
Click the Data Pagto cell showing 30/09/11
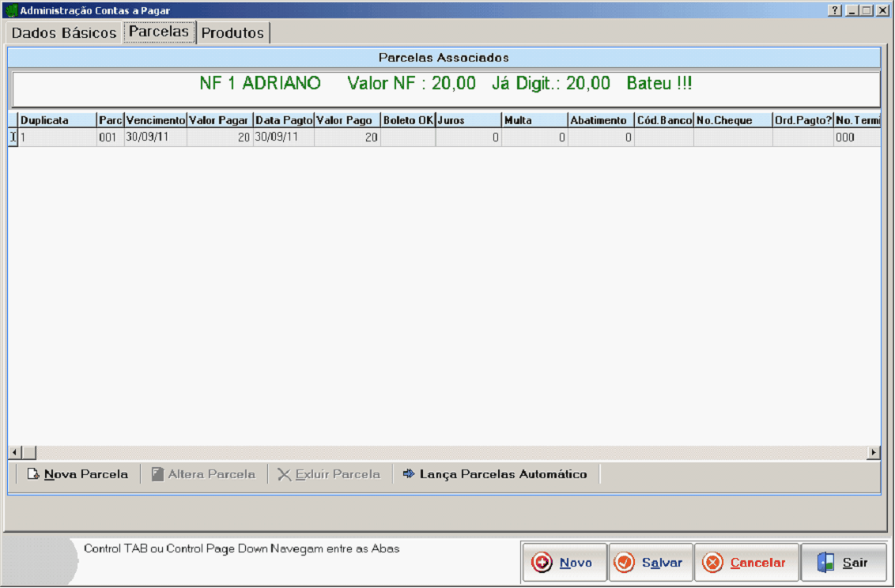coord(283,138)
